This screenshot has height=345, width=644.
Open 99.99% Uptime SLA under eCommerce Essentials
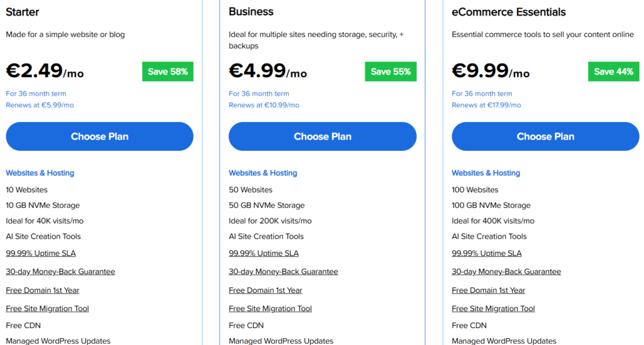pyautogui.click(x=486, y=253)
